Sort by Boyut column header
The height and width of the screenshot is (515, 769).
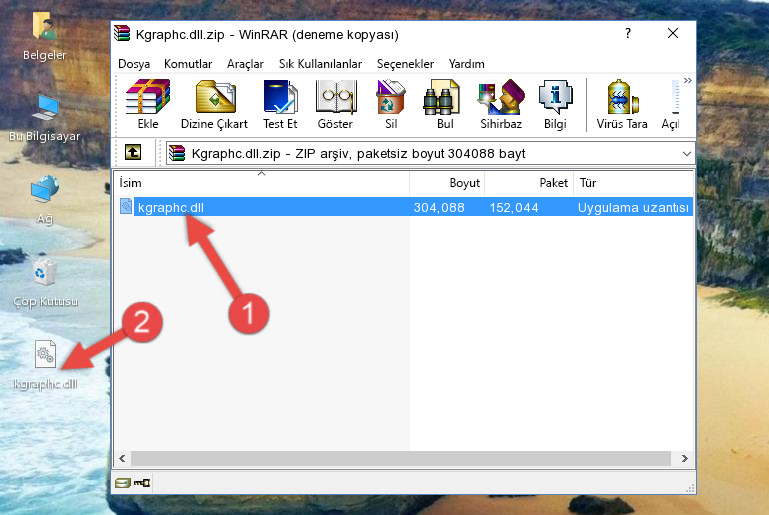click(447, 182)
